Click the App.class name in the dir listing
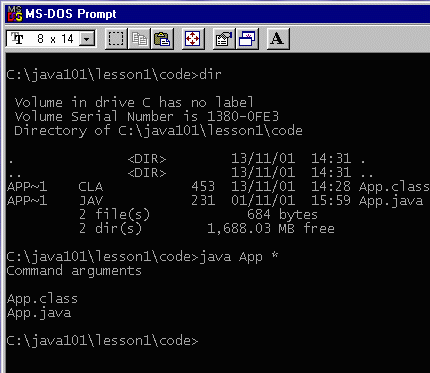This screenshot has width=430, height=373. tap(394, 187)
